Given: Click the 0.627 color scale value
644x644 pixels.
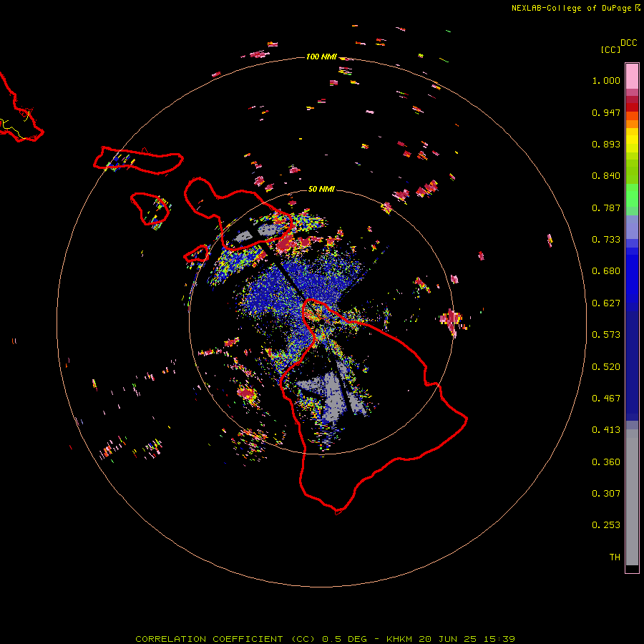Looking at the screenshot, I should coord(606,303).
